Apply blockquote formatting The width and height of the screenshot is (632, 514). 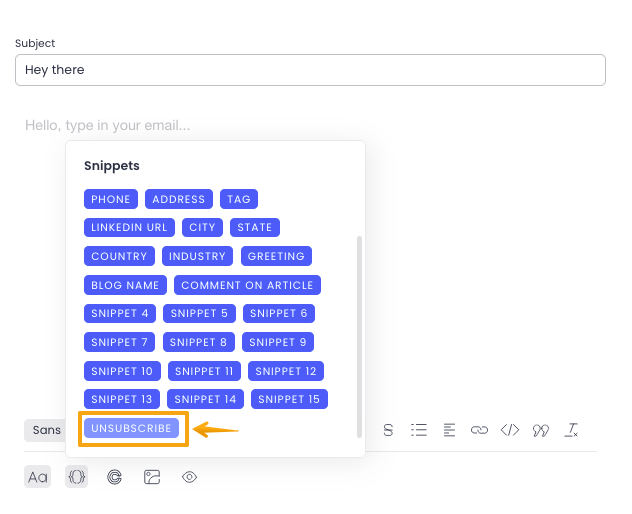pyautogui.click(x=541, y=430)
